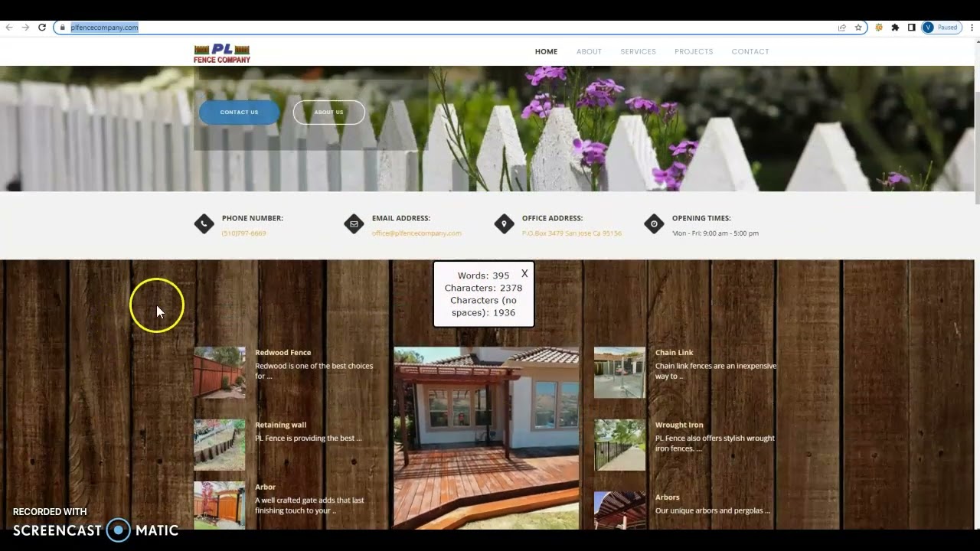
Task: Click the Chain Link thumbnail image
Action: click(x=619, y=373)
